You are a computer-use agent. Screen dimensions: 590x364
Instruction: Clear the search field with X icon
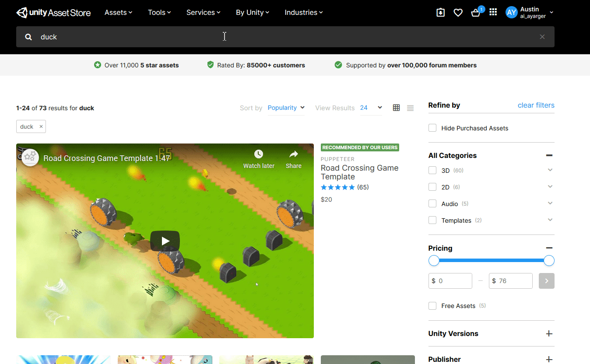(x=542, y=37)
